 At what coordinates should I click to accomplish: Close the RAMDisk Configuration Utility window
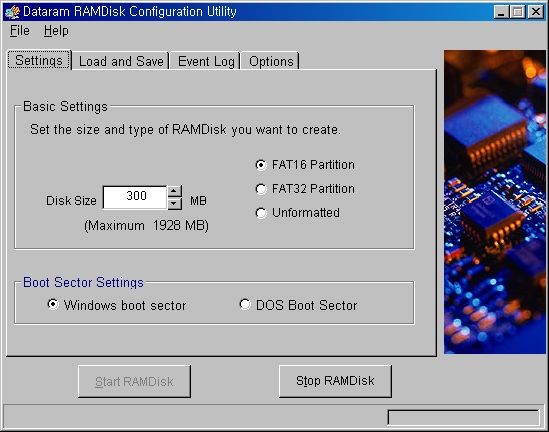[536, 12]
